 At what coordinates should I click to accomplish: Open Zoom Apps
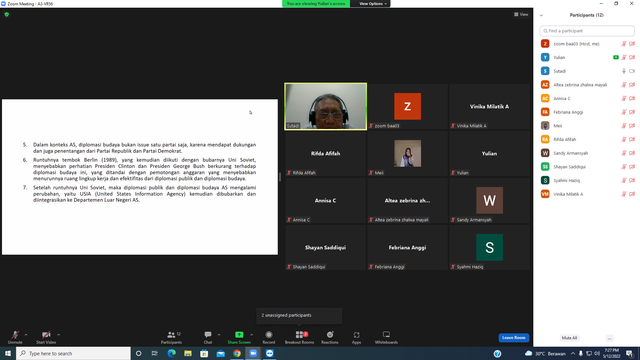pos(356,337)
